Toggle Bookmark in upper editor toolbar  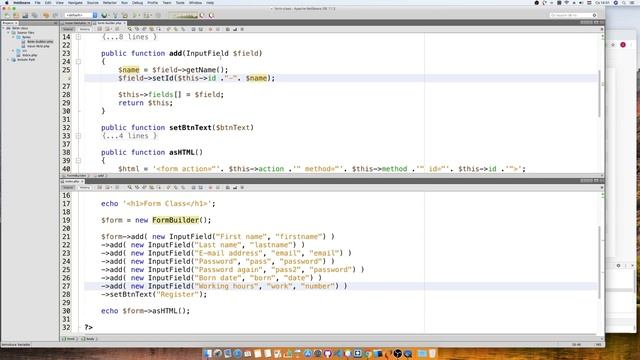(x=183, y=29)
